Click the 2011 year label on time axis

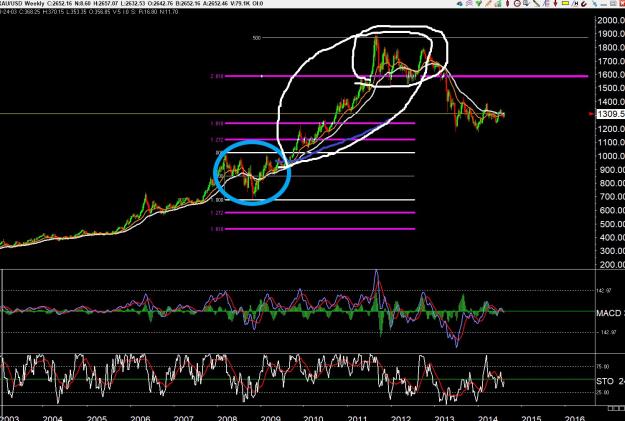click(x=358, y=418)
